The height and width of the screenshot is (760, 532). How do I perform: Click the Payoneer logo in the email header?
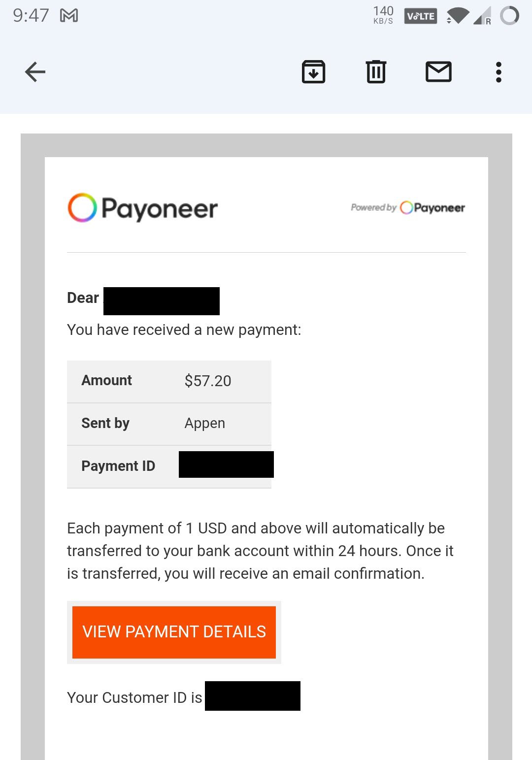[142, 207]
